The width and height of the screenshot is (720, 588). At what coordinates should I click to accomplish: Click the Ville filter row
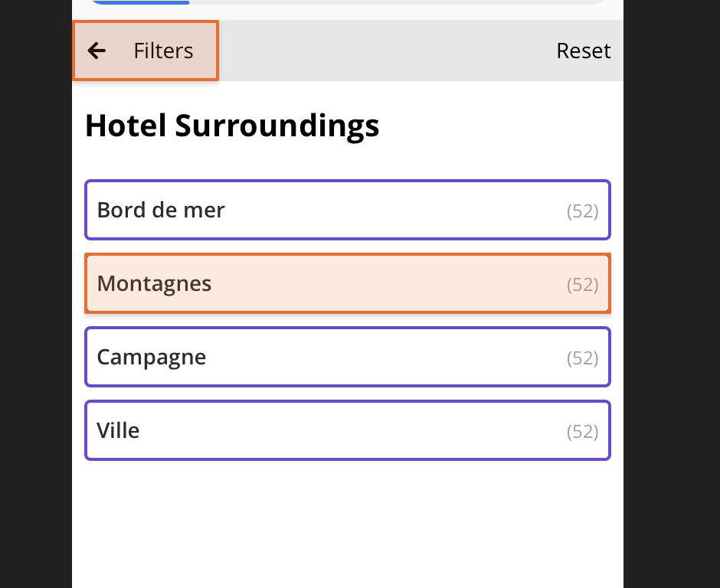[348, 430]
